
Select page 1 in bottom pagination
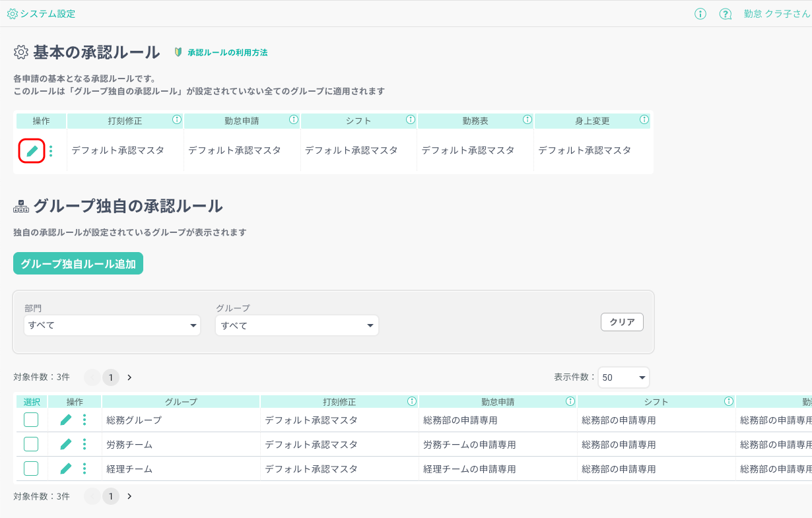(111, 496)
